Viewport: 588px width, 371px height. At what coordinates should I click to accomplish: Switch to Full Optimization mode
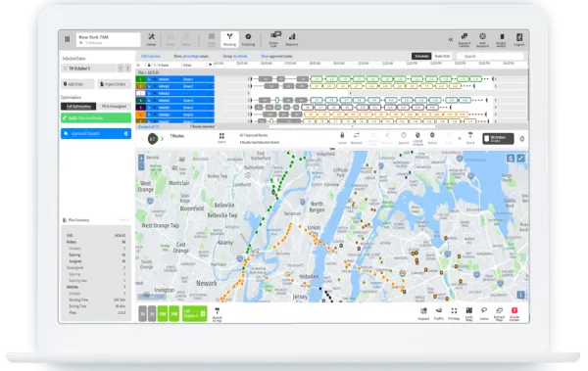click(78, 107)
